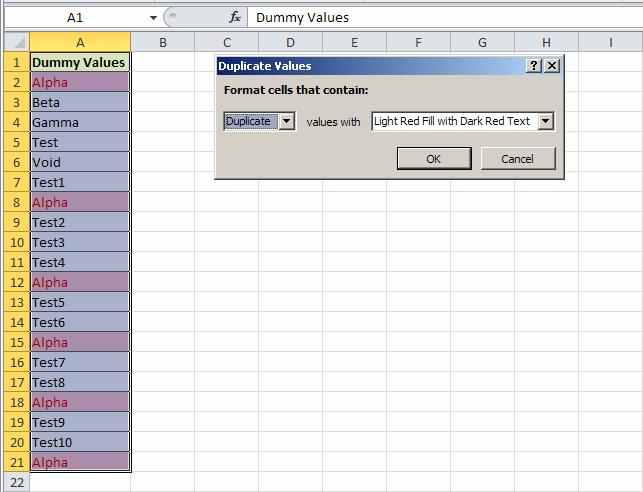
Task: Click the Name Box showing A1
Action: tap(75, 18)
